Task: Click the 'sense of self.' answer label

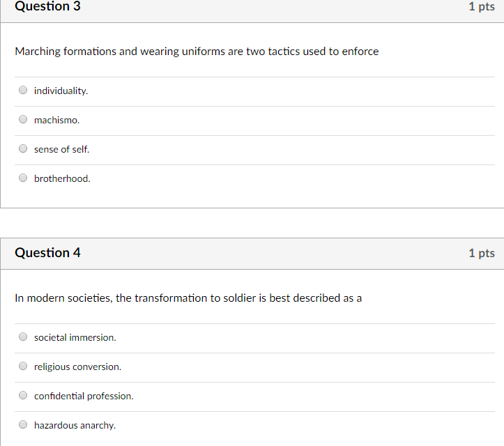Action: pyautogui.click(x=62, y=149)
